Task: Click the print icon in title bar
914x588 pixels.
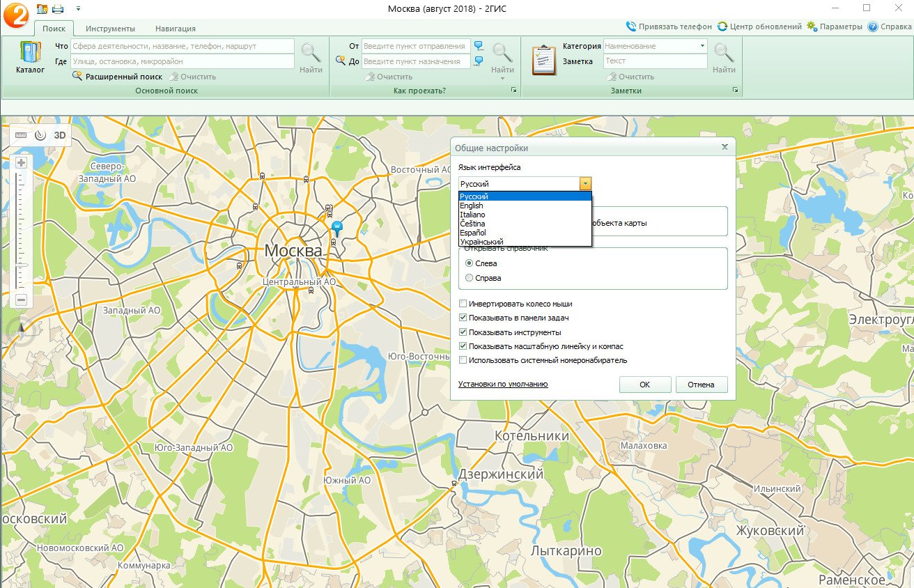Action: [58, 8]
